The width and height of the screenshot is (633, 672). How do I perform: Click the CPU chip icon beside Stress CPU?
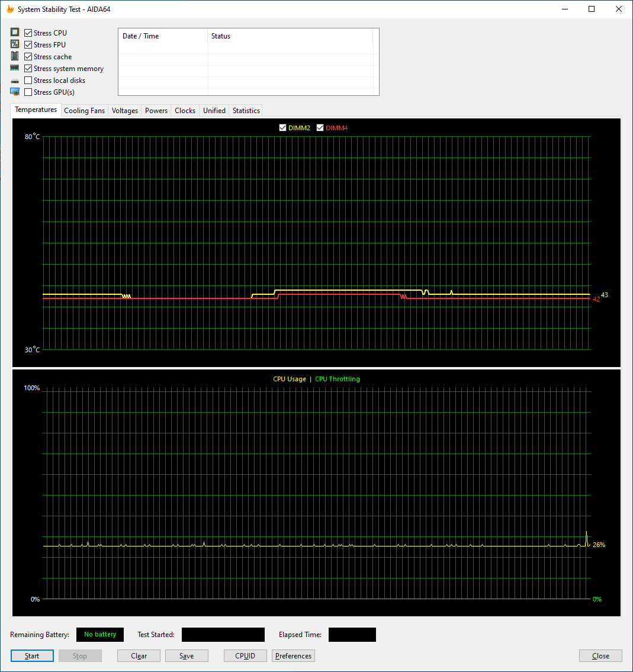15,32
